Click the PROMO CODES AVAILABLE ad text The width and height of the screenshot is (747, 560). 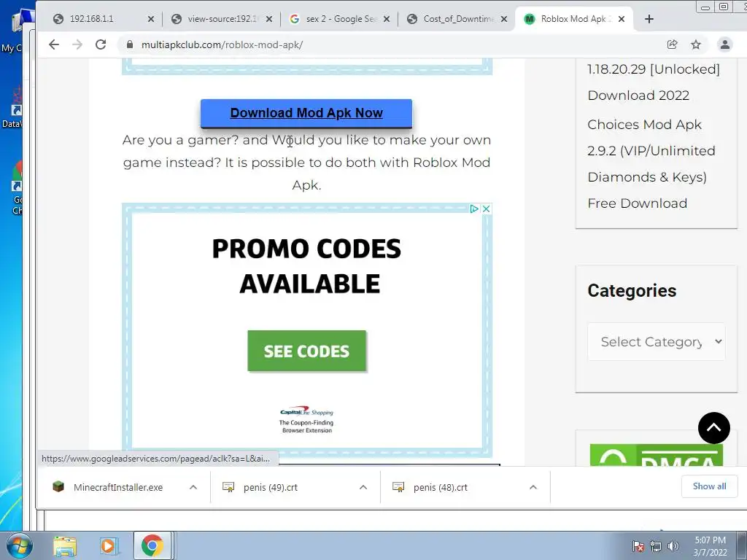click(307, 266)
